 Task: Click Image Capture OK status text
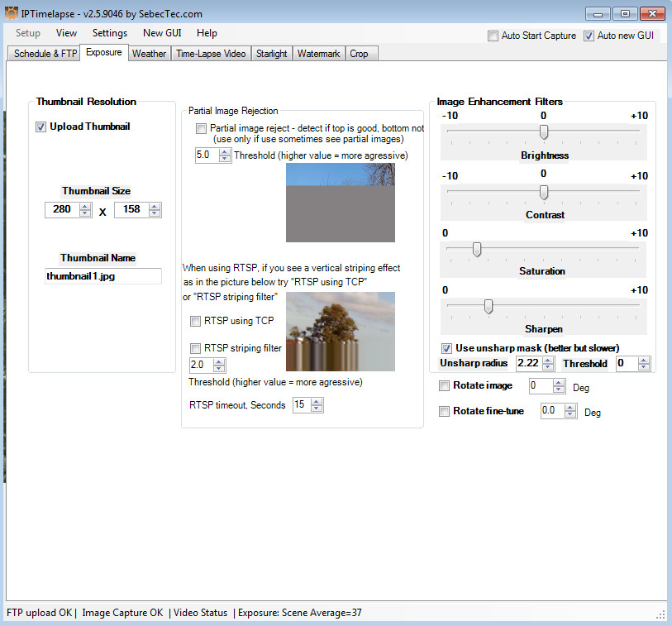point(122,613)
